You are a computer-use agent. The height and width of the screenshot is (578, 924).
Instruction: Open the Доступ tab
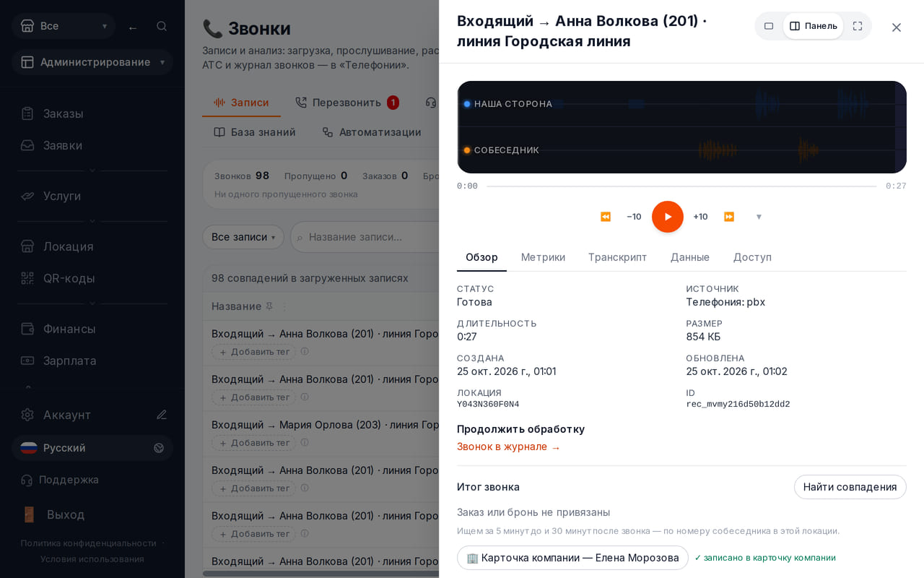click(752, 257)
